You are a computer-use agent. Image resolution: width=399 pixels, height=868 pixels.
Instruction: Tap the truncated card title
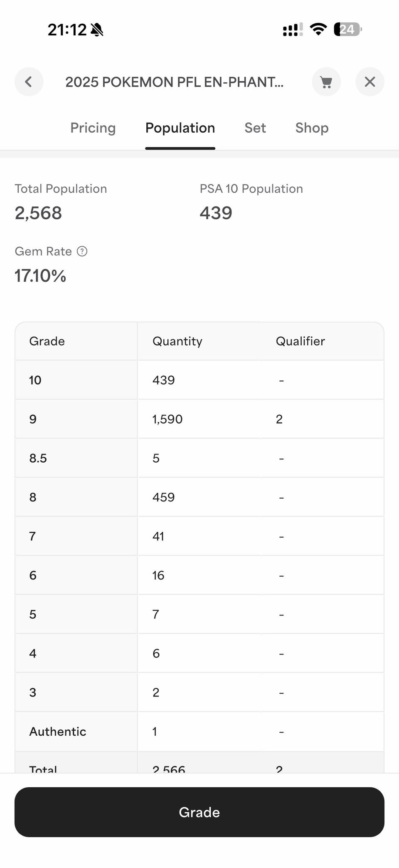[174, 82]
